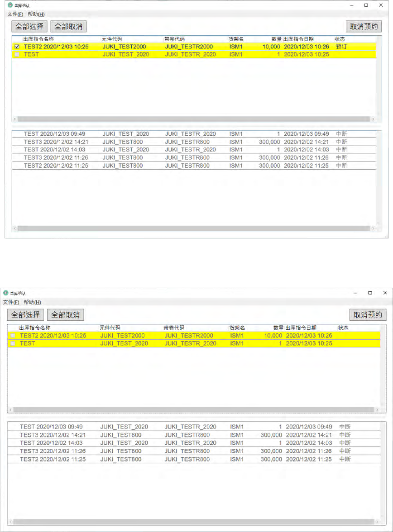Check TEST row checkbox in upper window
393x532 pixels.
[x=17, y=55]
